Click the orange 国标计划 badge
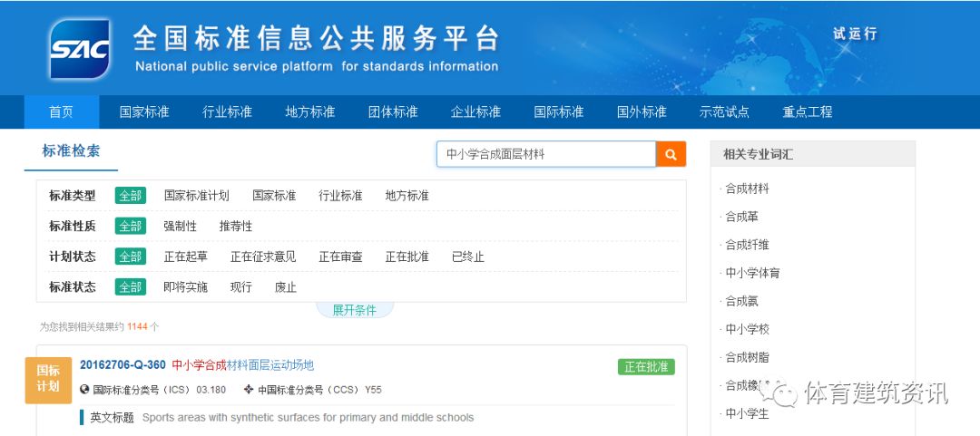Image resolution: width=980 pixels, height=436 pixels. tap(48, 380)
